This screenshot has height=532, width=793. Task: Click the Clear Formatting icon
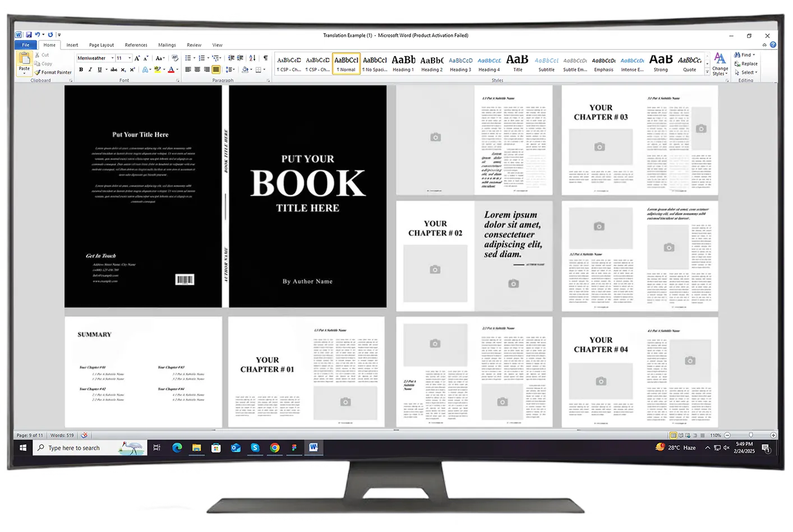[x=174, y=58]
